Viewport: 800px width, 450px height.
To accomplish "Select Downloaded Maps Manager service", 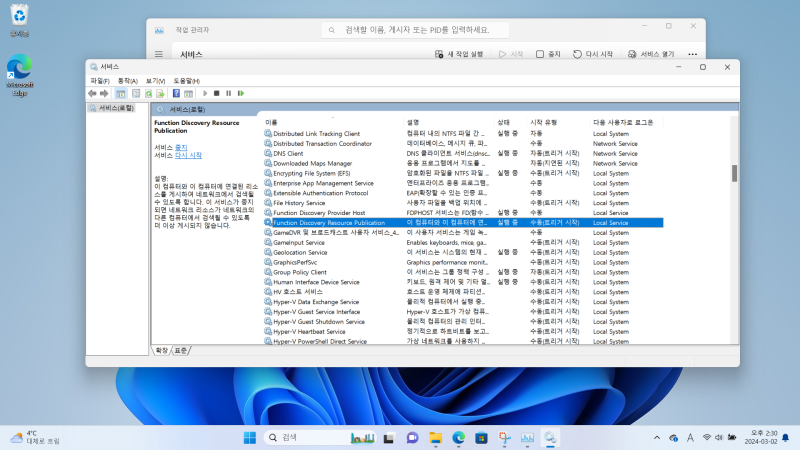I will (x=463, y=163).
